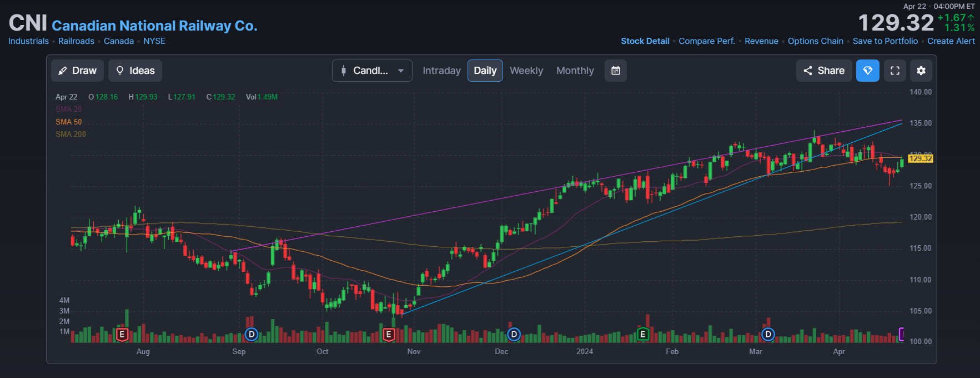The image size is (980, 378).
Task: Click the dividend marker near Sep
Action: (x=252, y=335)
